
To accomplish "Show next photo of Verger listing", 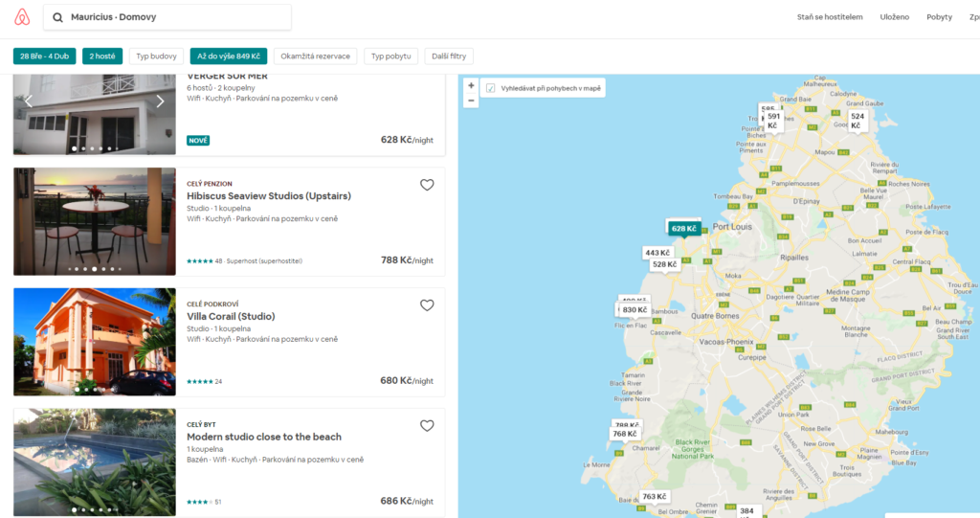I will pos(160,101).
